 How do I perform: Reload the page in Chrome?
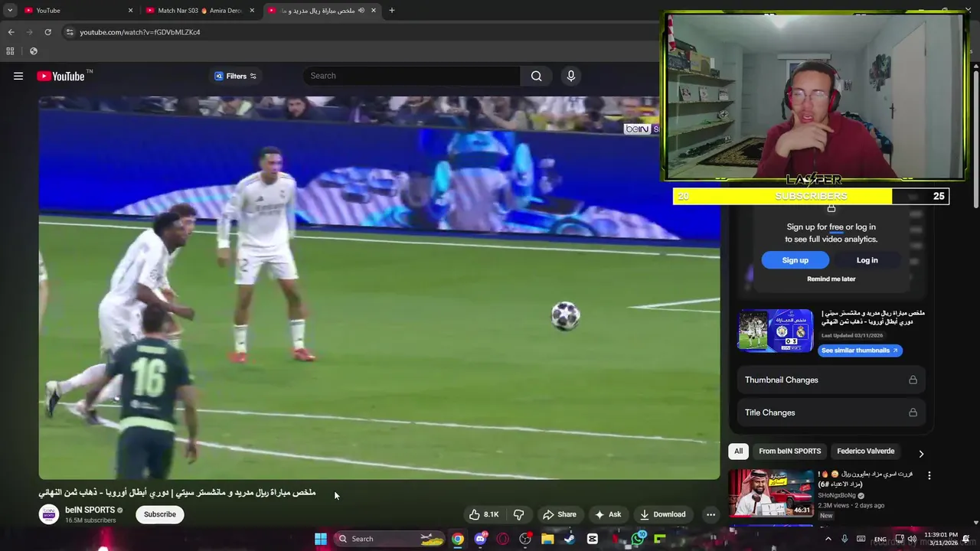coord(47,32)
